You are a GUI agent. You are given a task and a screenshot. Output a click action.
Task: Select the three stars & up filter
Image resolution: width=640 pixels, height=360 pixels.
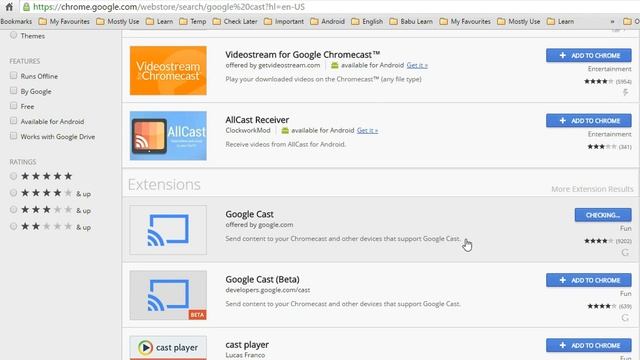pyautogui.click(x=13, y=209)
